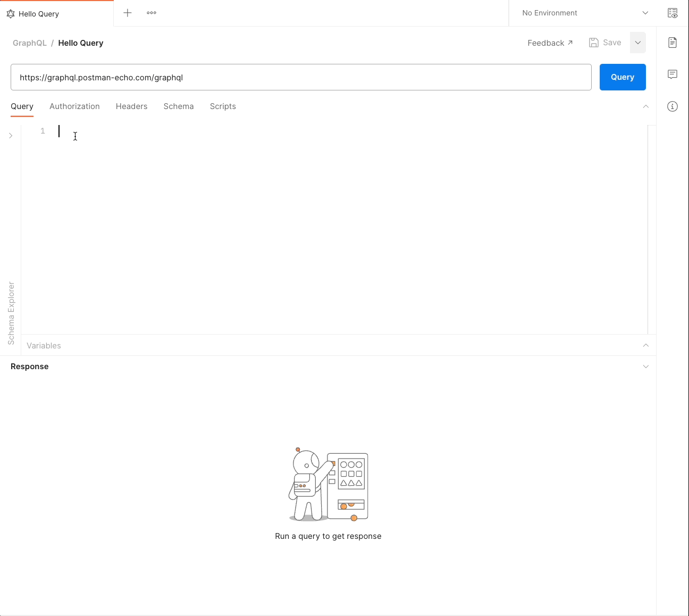Open the No Environment dropdown
The height and width of the screenshot is (616, 689).
(582, 13)
